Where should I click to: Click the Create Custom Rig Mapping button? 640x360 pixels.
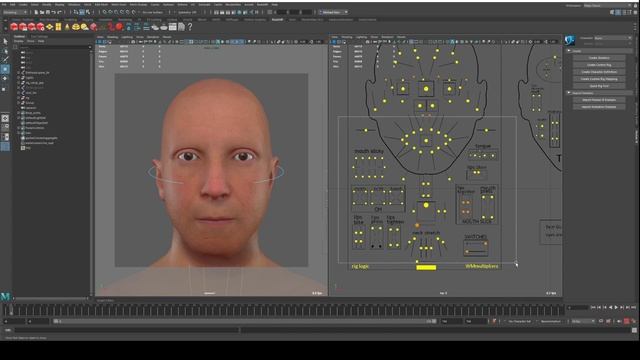pyautogui.click(x=599, y=79)
